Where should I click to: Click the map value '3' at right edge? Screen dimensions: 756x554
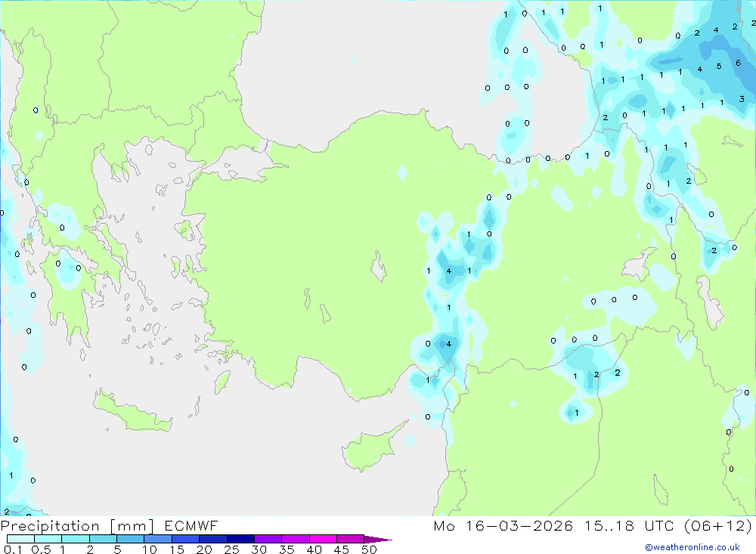coord(742,99)
